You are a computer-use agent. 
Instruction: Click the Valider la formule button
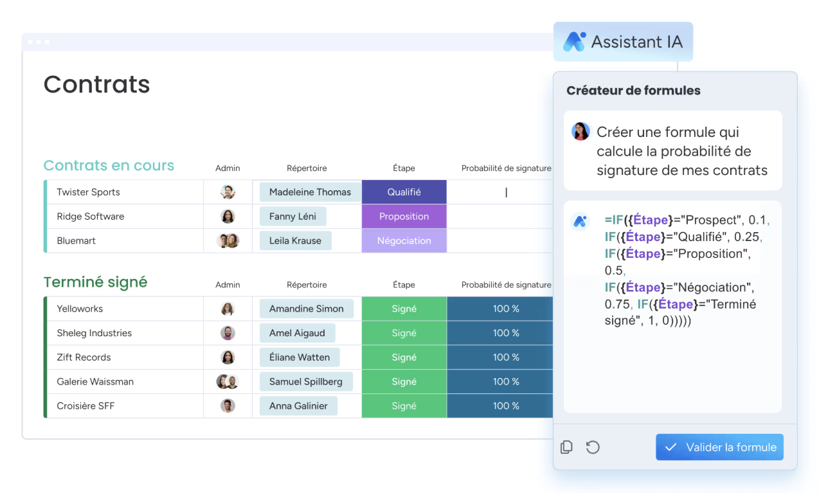coord(719,447)
